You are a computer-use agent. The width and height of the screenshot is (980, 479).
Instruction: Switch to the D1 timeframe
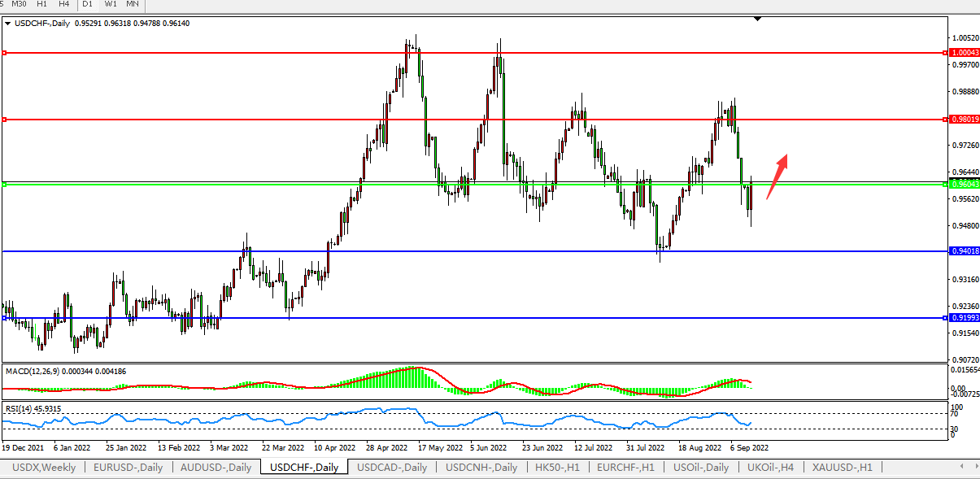click(87, 4)
